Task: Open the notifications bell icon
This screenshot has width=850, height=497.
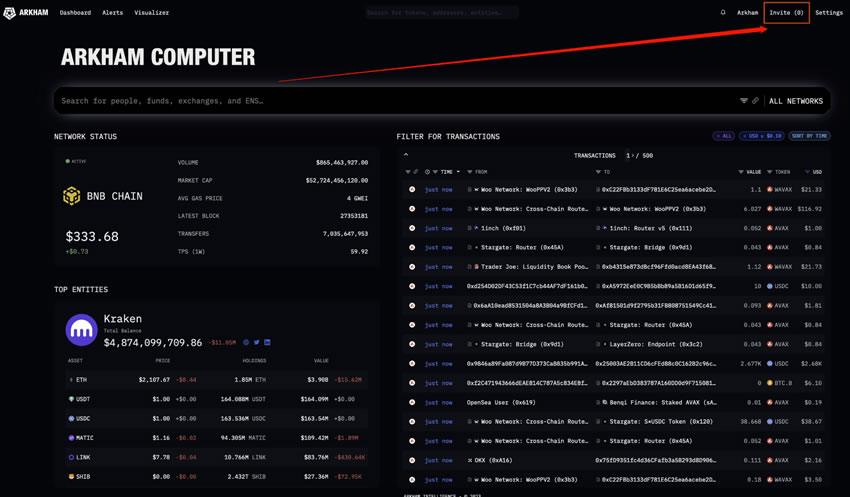Action: [x=723, y=12]
